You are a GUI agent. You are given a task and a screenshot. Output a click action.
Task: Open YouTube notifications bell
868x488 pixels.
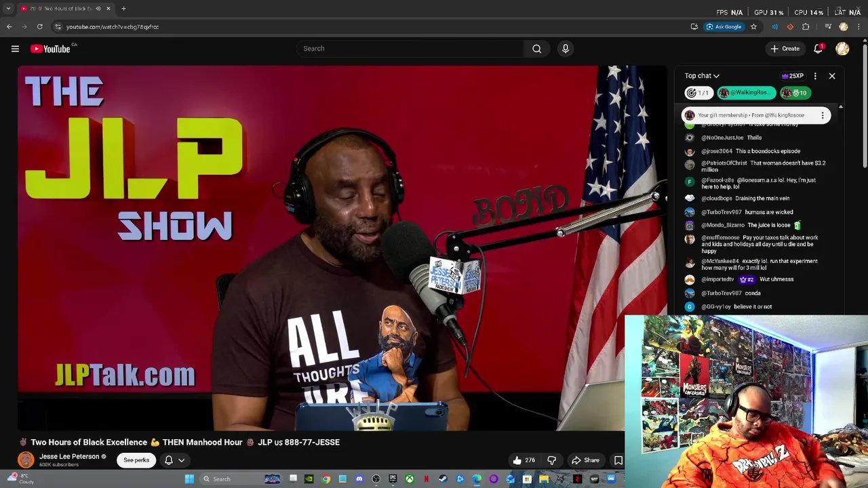pyautogui.click(x=818, y=48)
